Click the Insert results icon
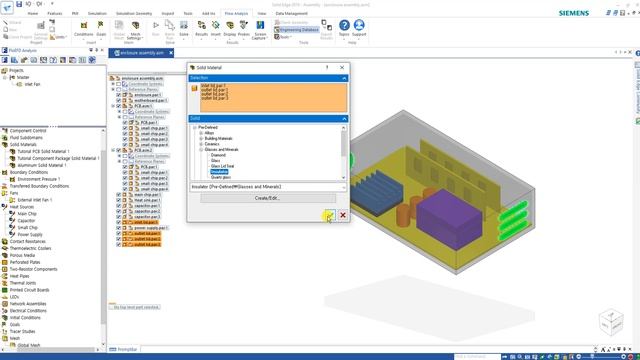 pyautogui.click(x=216, y=25)
